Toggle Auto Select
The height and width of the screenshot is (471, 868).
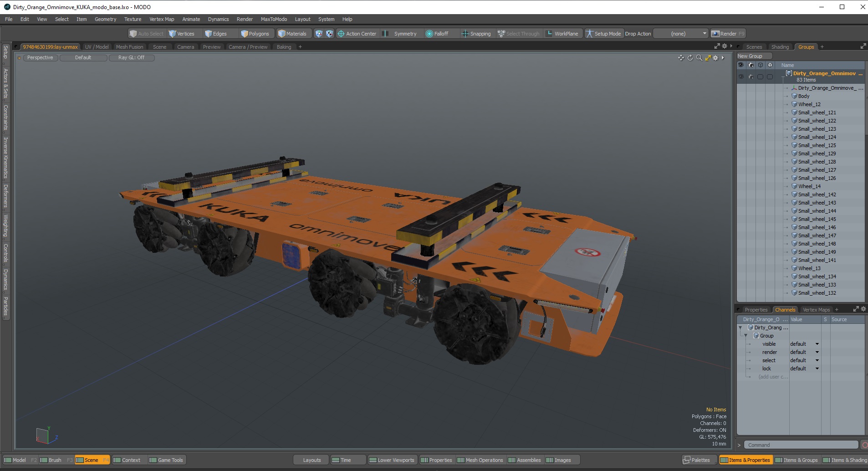click(146, 34)
